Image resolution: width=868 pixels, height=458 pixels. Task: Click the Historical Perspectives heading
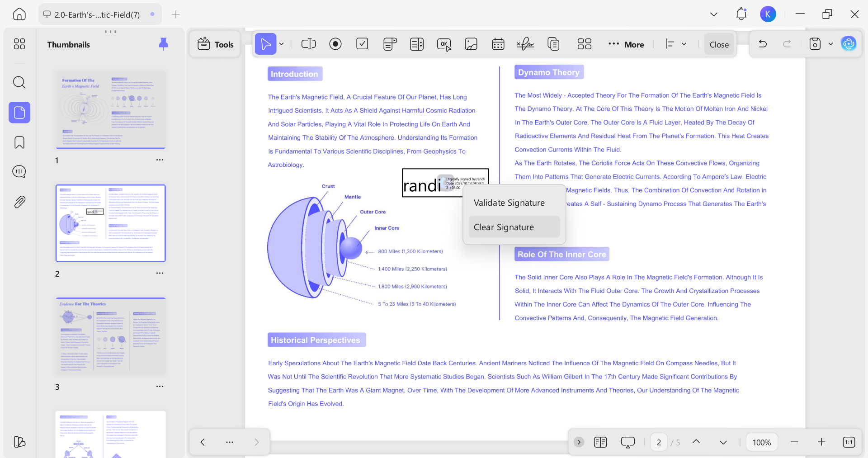pos(316,340)
